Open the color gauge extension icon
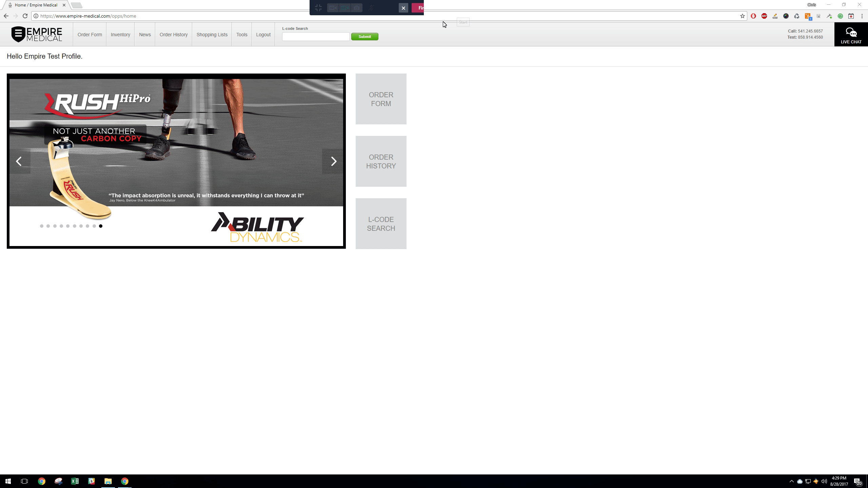The image size is (868, 488). coord(786,16)
